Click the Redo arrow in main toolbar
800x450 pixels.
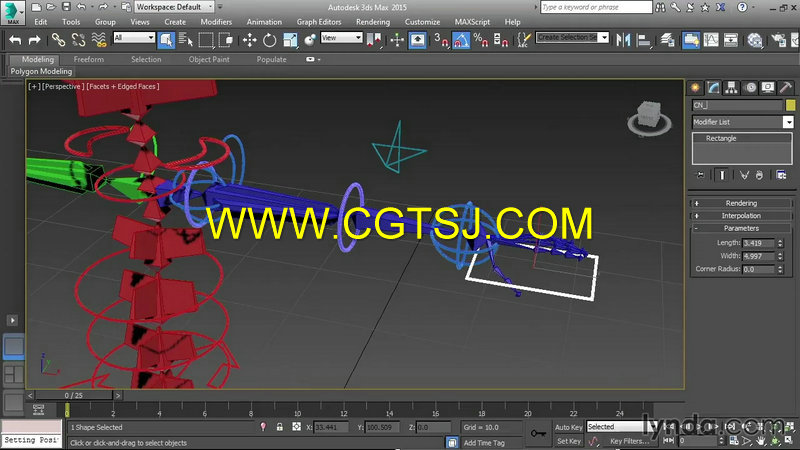pos(34,40)
